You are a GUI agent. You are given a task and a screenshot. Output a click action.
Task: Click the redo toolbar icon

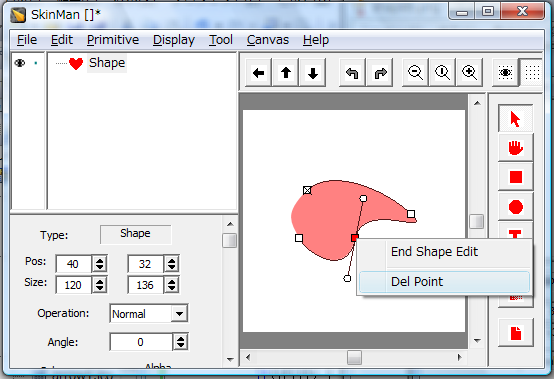(x=380, y=73)
